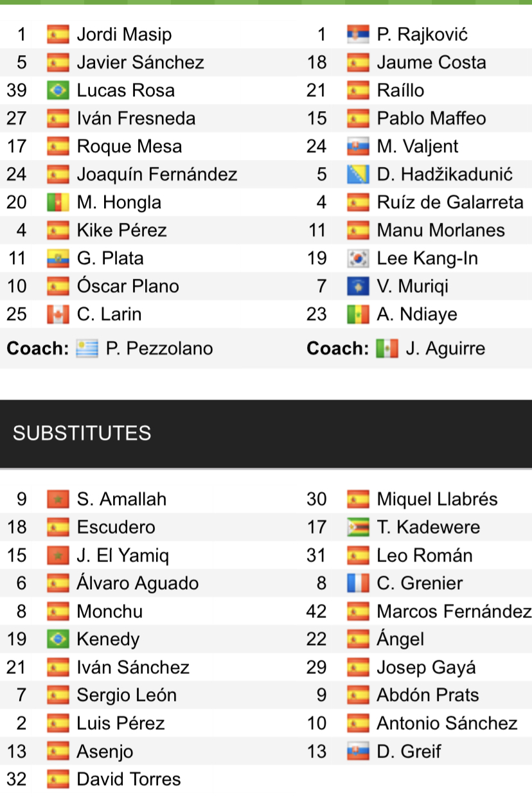This screenshot has height=805, width=532.
Task: Click the Canada flag next to C. Larin
Action: point(58,315)
